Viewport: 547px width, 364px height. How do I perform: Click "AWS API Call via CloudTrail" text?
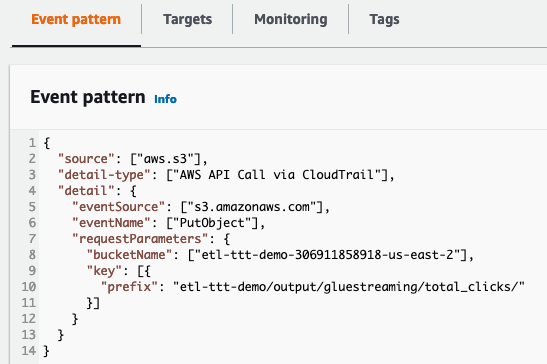point(277,175)
